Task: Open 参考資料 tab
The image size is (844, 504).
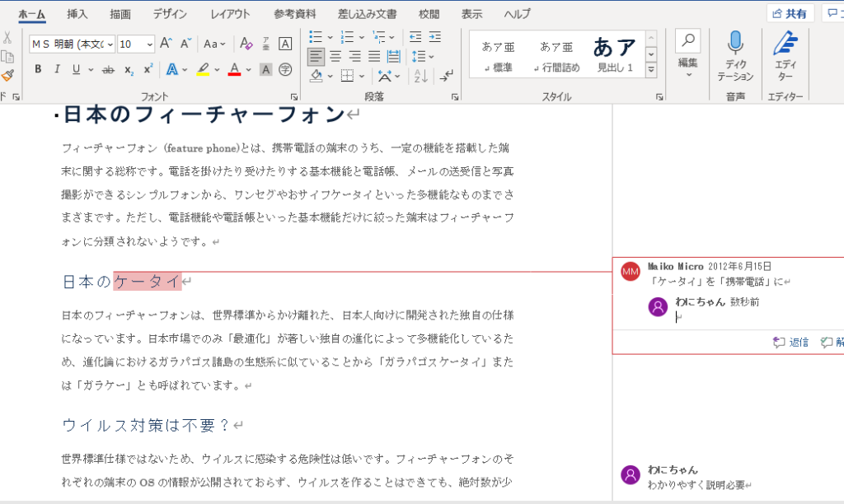Action: point(295,14)
